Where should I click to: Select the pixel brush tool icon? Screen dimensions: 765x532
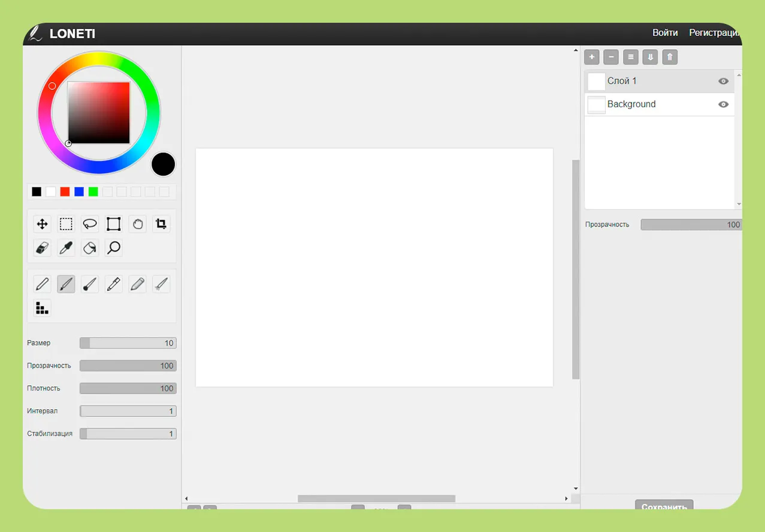pyautogui.click(x=42, y=308)
